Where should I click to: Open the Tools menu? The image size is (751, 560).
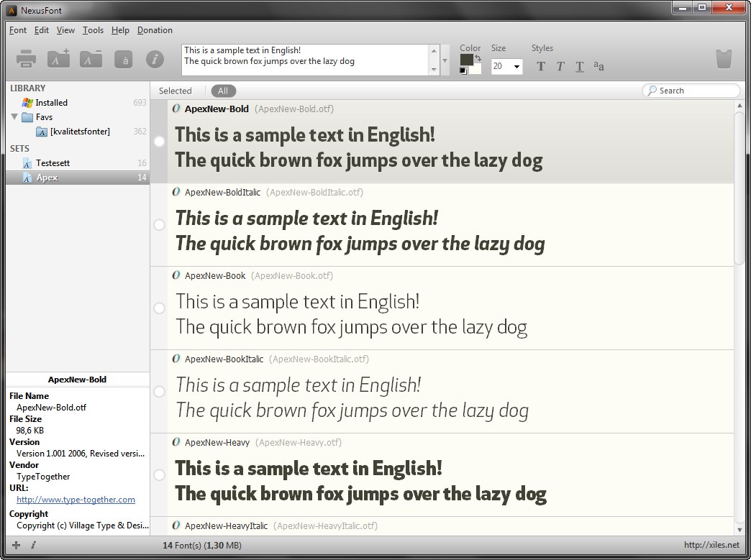click(x=93, y=30)
